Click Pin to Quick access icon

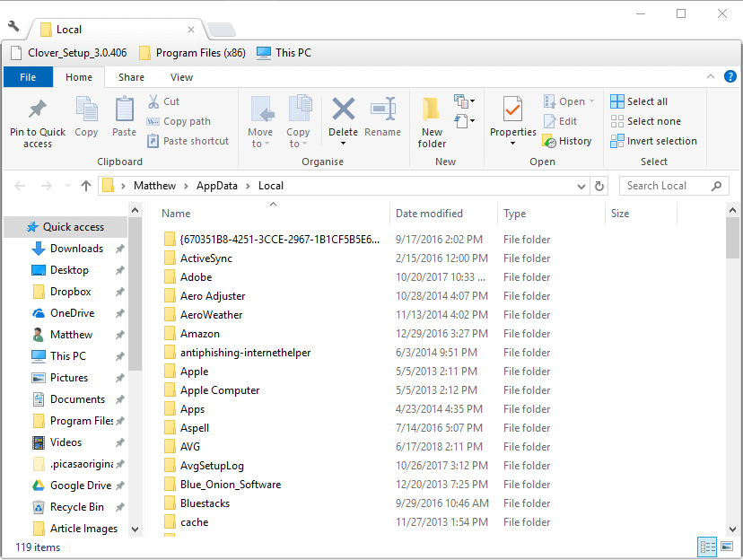pos(38,109)
